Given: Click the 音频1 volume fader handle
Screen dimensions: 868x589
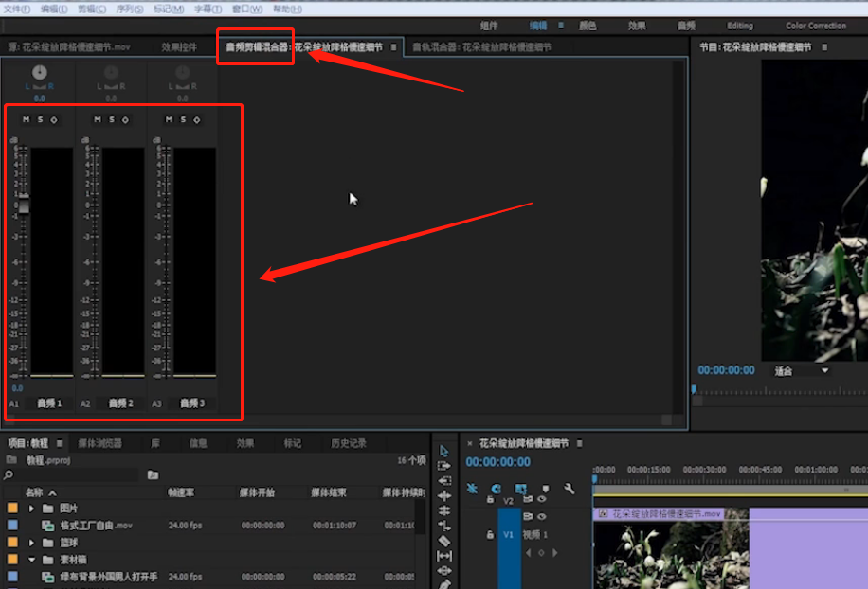Looking at the screenshot, I should click(x=24, y=204).
